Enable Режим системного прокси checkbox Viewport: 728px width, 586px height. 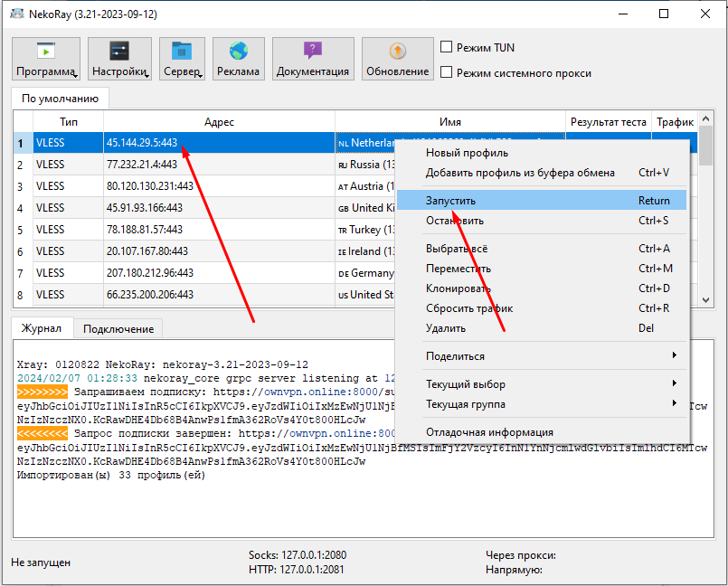[446, 72]
